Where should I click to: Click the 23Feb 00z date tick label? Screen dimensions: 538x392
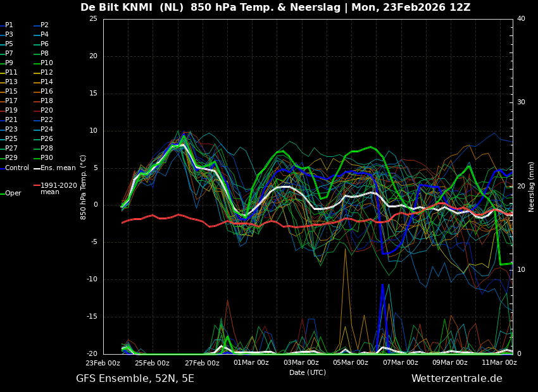coord(103,363)
